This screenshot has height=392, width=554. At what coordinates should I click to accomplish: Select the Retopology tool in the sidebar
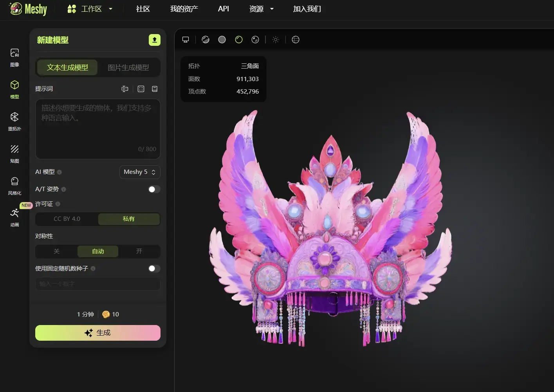[x=14, y=121]
